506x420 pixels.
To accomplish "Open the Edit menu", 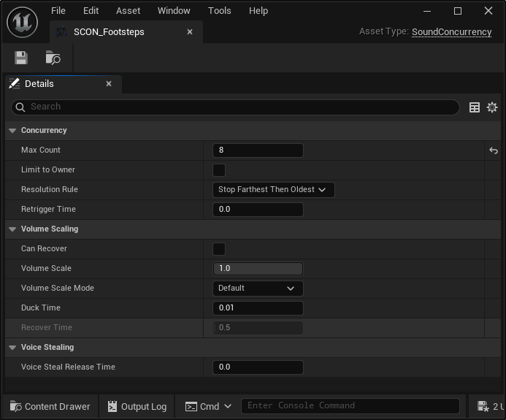I will click(x=91, y=11).
